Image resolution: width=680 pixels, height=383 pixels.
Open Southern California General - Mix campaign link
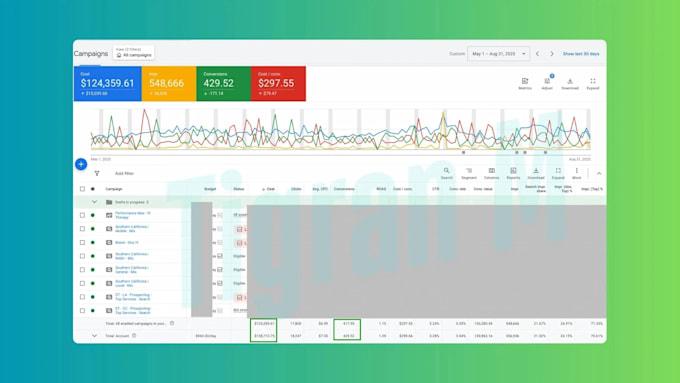132,269
